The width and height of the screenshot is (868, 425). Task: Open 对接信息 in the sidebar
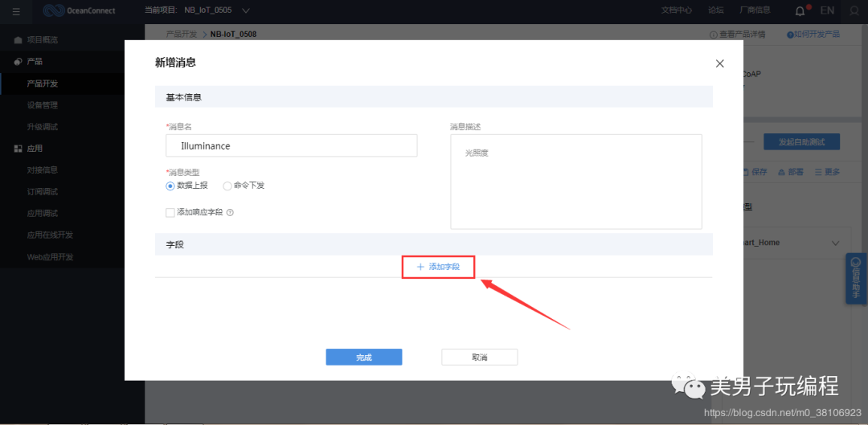point(42,170)
